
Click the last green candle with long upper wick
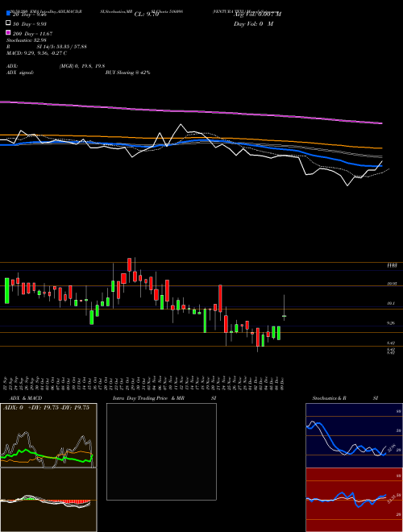click(284, 316)
